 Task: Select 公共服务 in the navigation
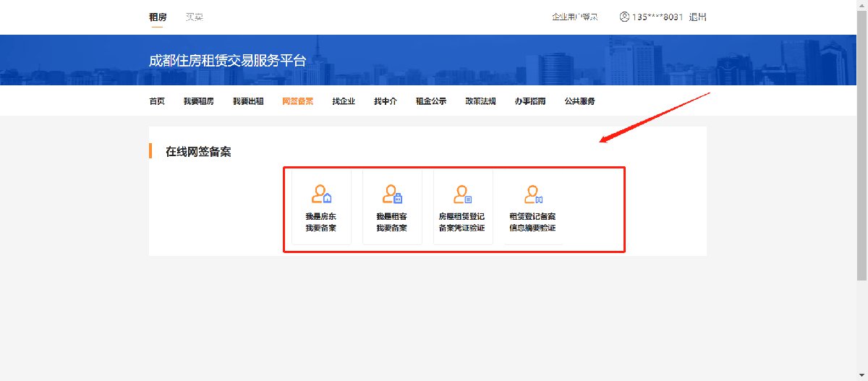coord(579,101)
